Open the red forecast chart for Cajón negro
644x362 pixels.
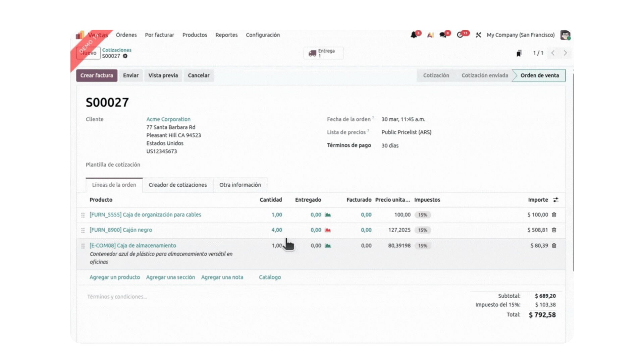click(328, 230)
